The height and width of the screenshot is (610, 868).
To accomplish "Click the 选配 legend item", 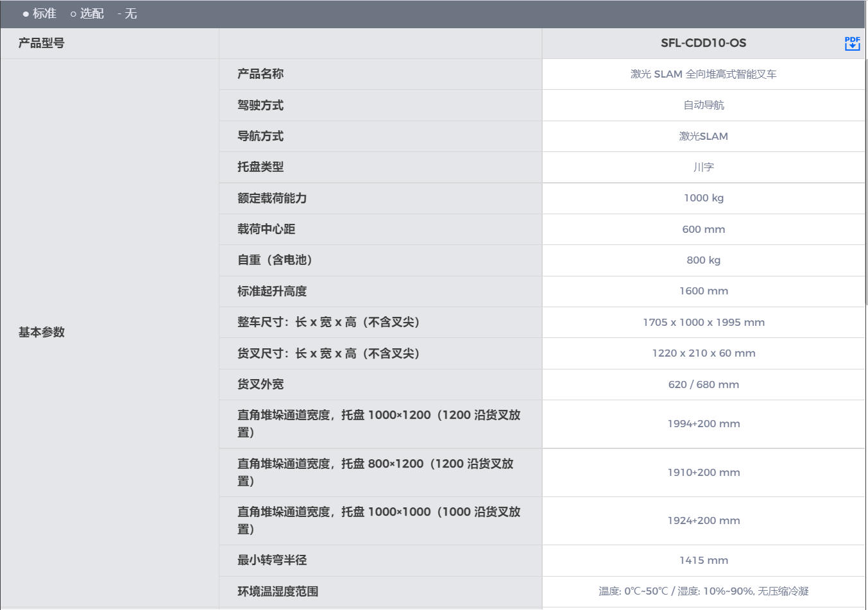I will click(x=87, y=13).
